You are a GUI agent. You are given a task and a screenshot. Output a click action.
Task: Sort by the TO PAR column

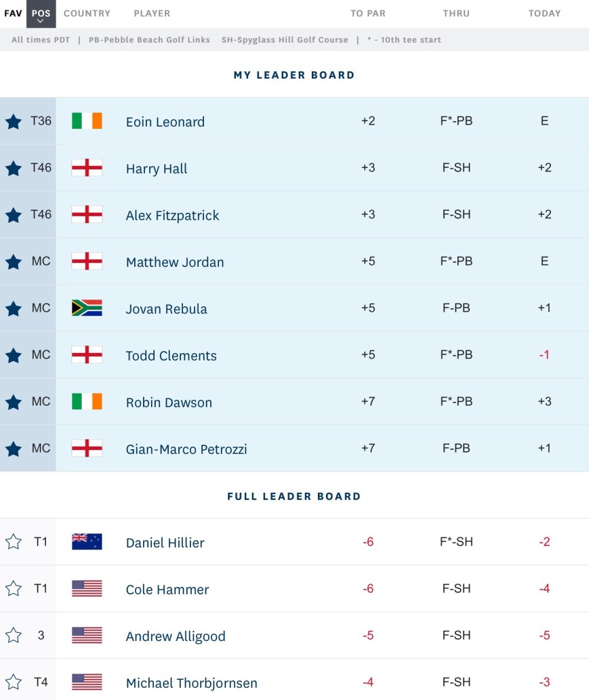367,14
